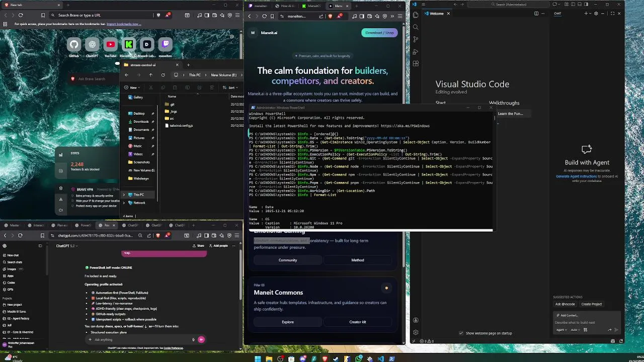Select the stream-control-ui Explorer tab
The height and width of the screenshot is (362, 644).
150,65
